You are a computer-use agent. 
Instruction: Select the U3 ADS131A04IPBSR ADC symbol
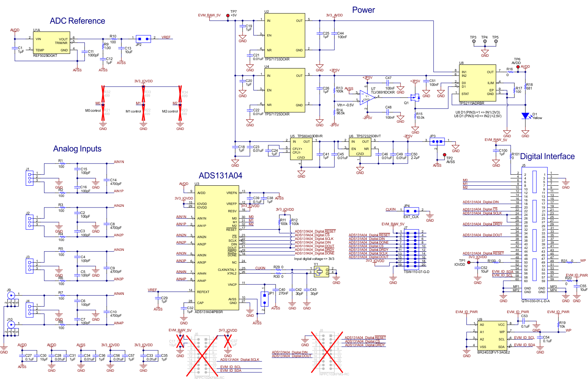217,248
